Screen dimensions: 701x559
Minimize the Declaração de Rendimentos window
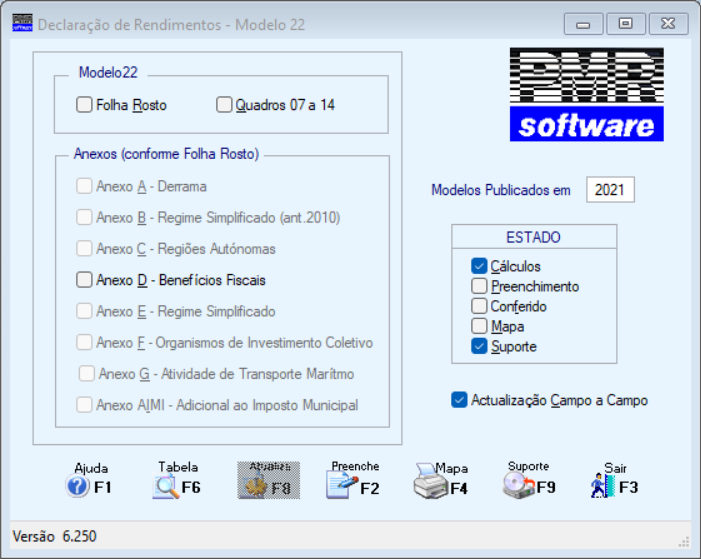pyautogui.click(x=583, y=24)
